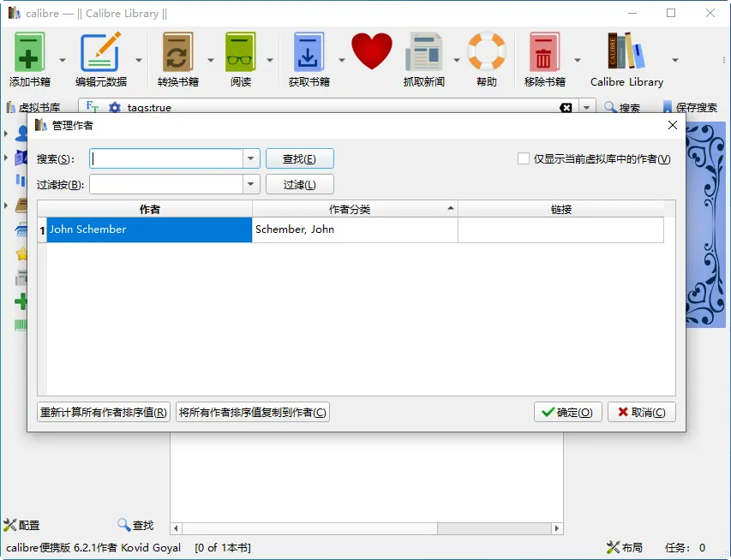This screenshot has width=731, height=560.
Task: Click the Virtual library (虚拟书库) button
Action: (x=33, y=108)
